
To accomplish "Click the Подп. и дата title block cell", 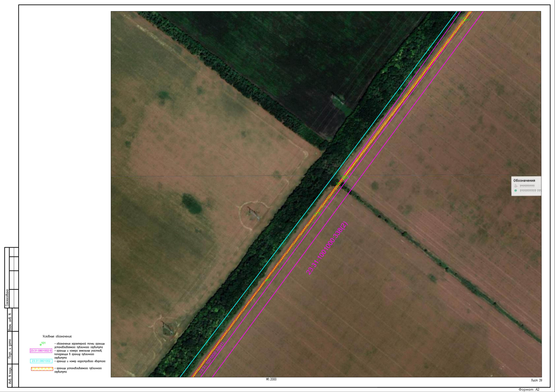I will (10, 349).
